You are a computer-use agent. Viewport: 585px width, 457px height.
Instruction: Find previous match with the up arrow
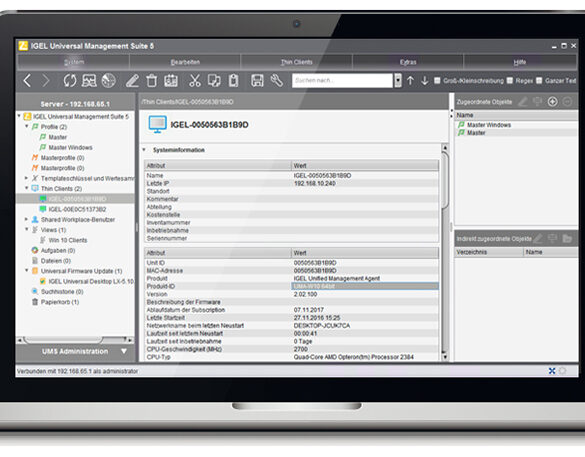410,81
